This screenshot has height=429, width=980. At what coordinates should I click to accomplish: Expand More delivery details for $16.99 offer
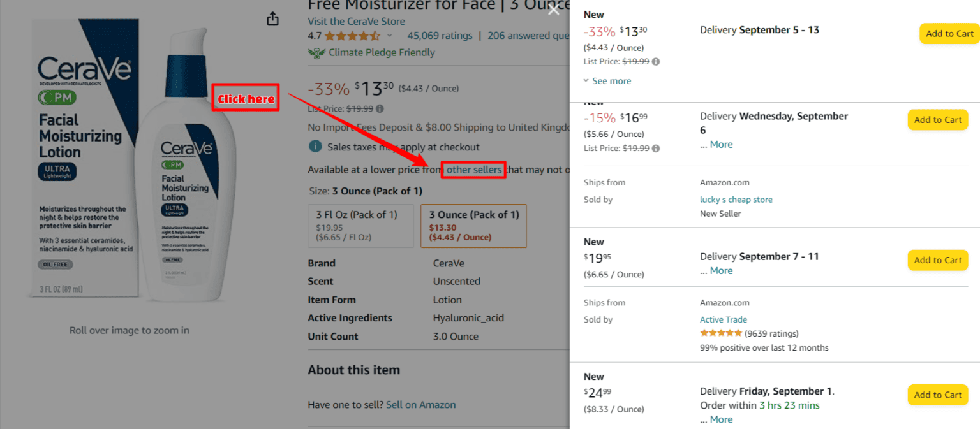pyautogui.click(x=721, y=145)
